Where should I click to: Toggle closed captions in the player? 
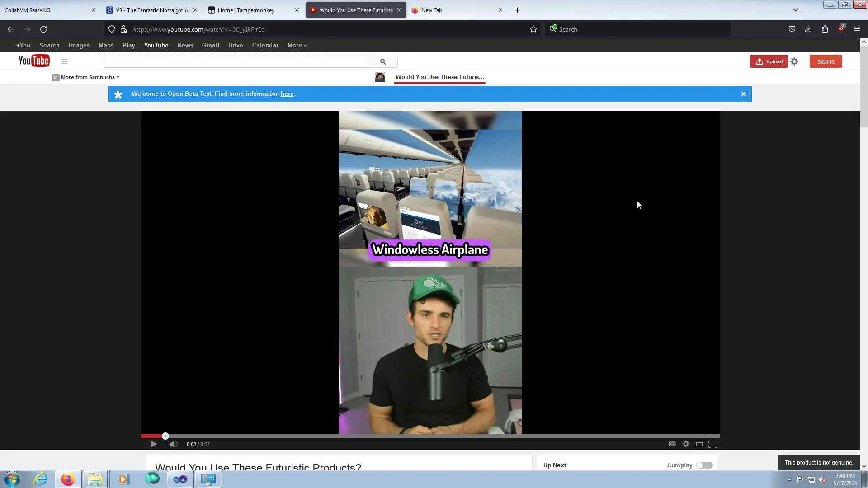672,444
